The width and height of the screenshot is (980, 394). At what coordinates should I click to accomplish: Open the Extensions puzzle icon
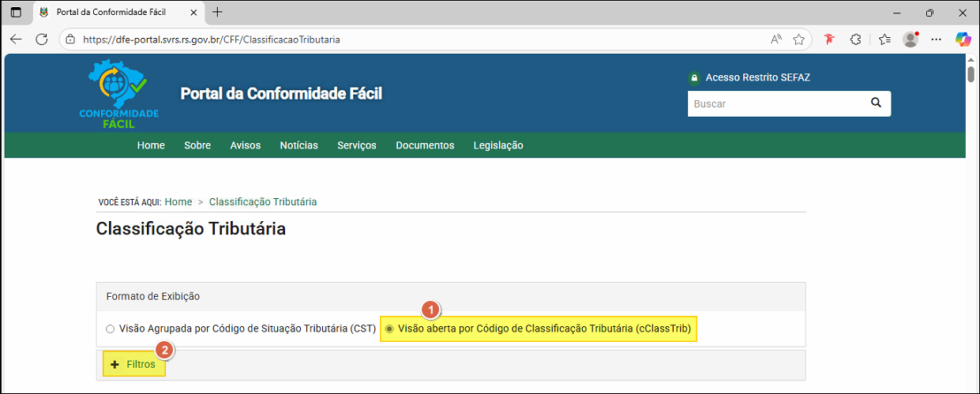click(855, 39)
